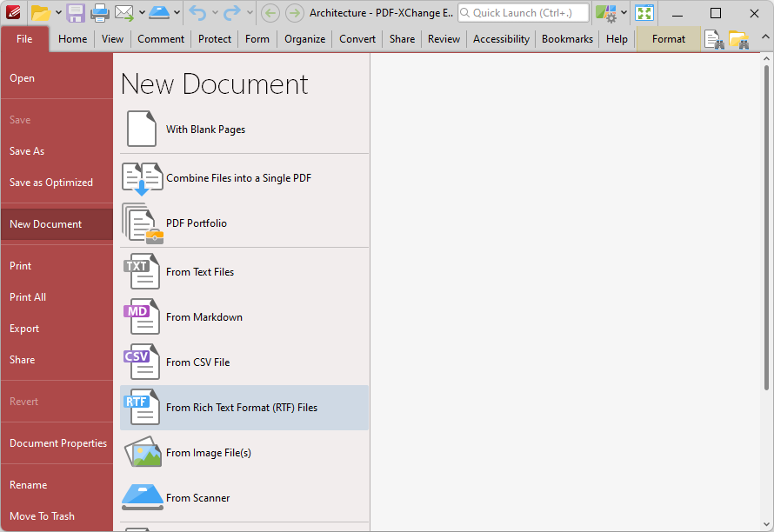The height and width of the screenshot is (532, 774).
Task: Click the Search folder binoculars icon
Action: coord(738,39)
